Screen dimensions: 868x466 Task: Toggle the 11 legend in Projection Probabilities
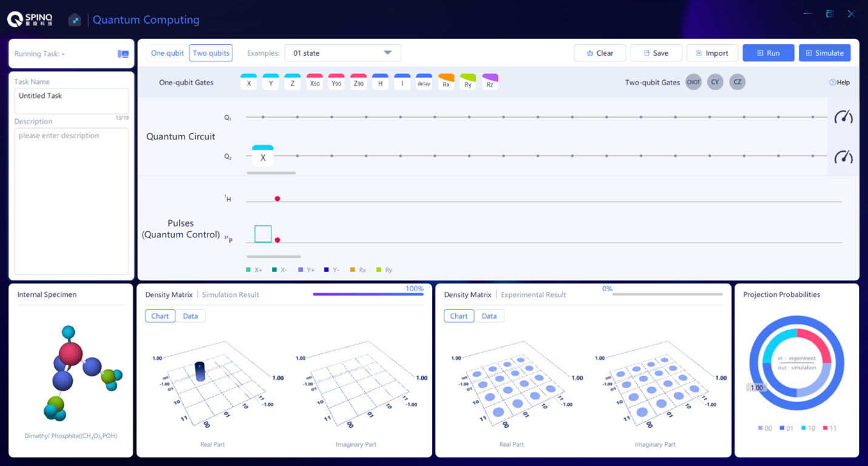click(x=829, y=428)
